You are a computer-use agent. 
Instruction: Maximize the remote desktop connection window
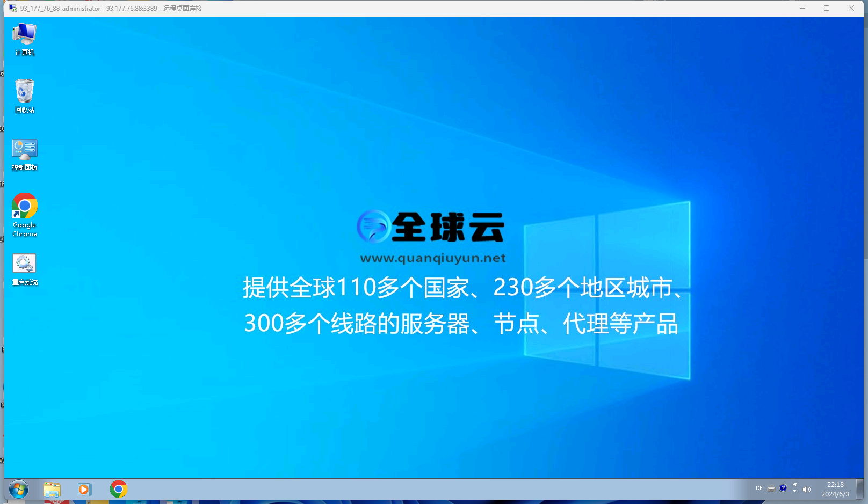pos(827,8)
